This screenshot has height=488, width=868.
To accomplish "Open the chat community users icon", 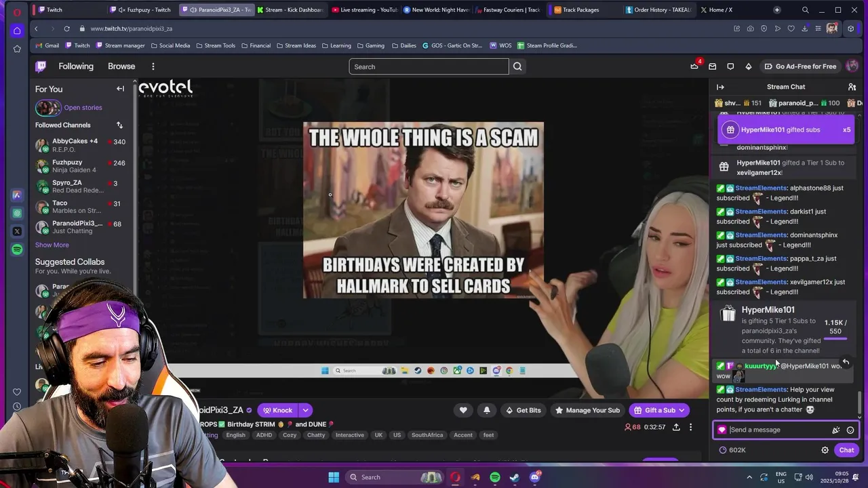I will 852,87.
